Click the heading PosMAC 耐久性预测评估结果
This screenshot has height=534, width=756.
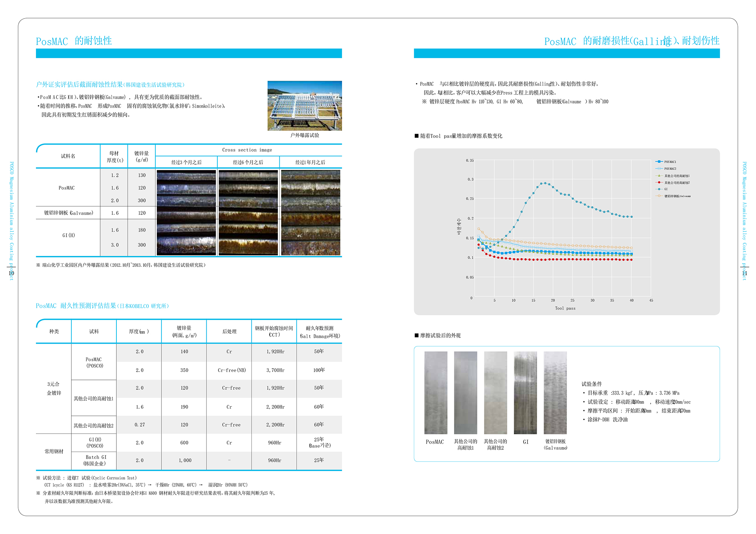[x=102, y=306]
